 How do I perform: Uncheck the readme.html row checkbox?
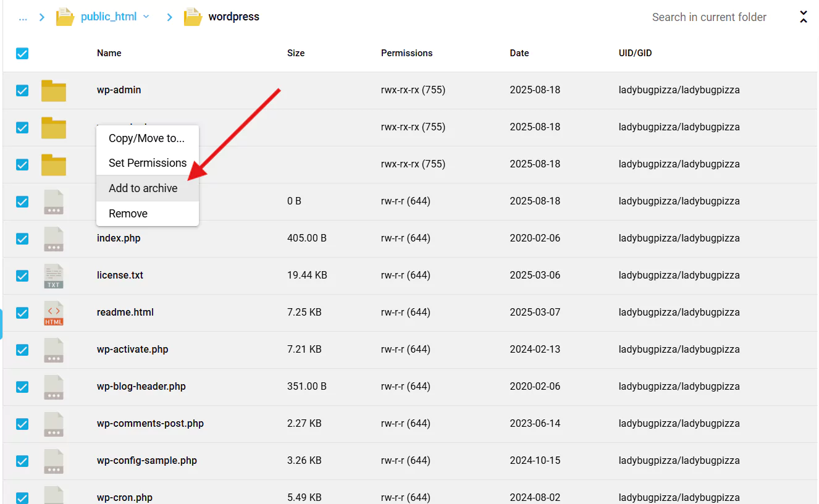click(x=22, y=313)
